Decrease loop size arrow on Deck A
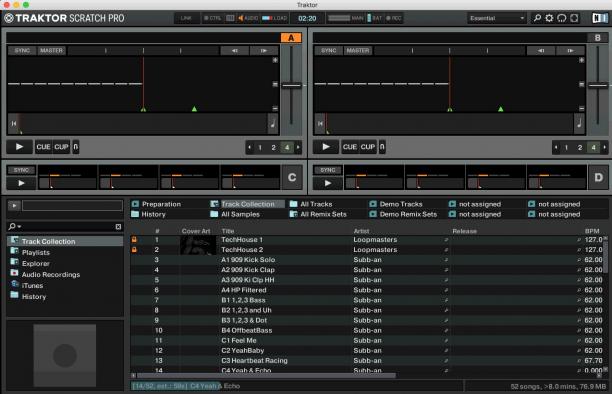The image size is (612, 394). [x=249, y=147]
